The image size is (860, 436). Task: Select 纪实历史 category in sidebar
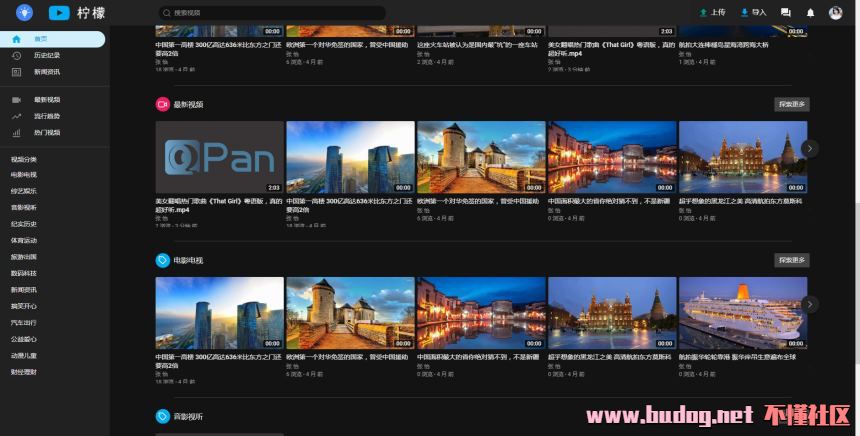[24, 224]
